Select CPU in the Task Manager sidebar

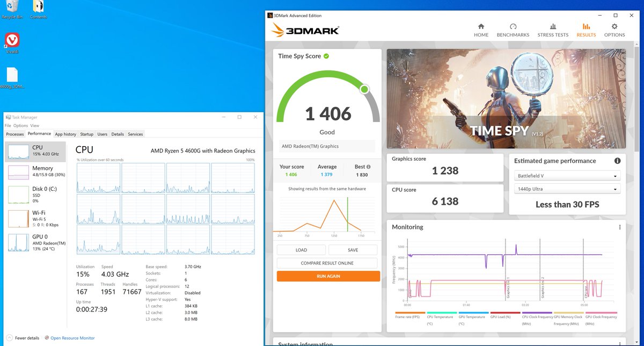point(35,152)
